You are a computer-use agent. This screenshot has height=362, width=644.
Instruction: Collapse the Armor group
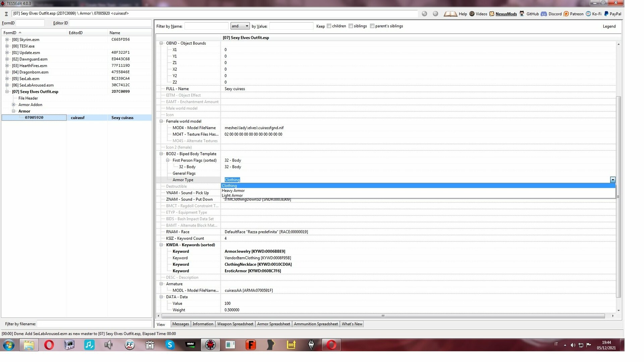point(14,111)
